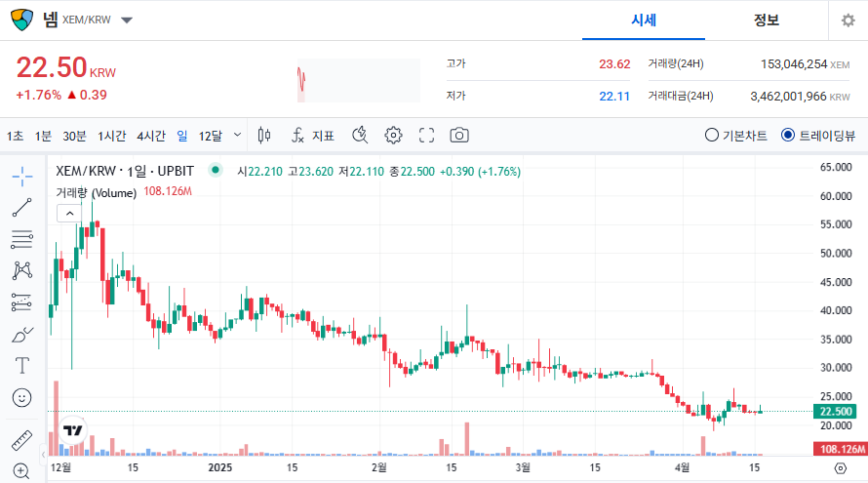Open the candlestick chart style selector
868x483 pixels.
click(x=264, y=136)
